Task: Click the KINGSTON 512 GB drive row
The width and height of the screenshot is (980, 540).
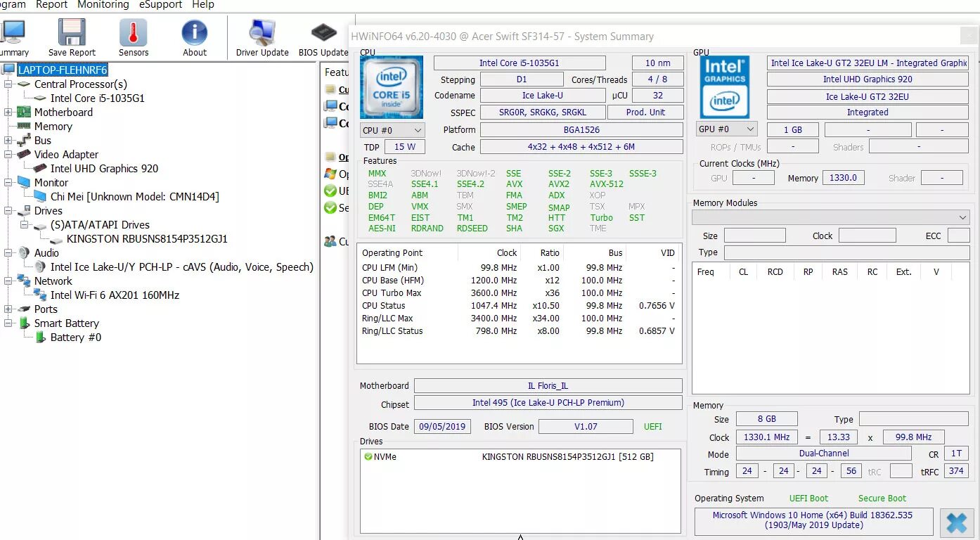Action: point(520,457)
